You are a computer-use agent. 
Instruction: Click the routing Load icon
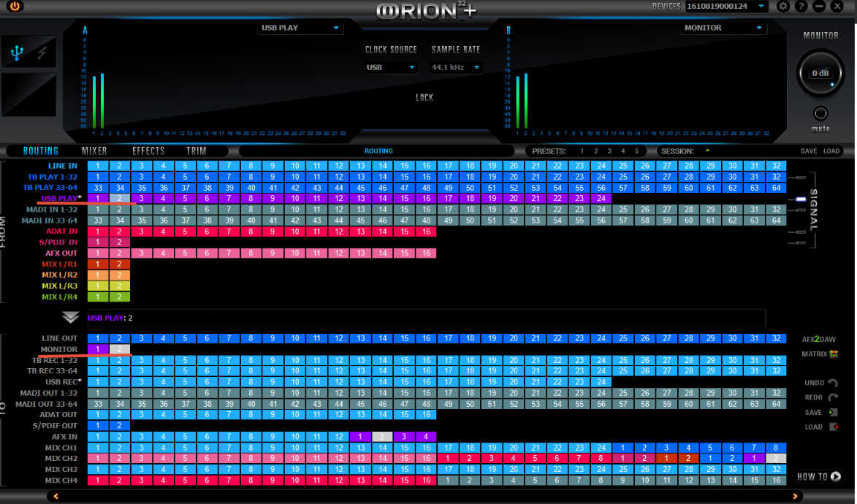pos(834,427)
